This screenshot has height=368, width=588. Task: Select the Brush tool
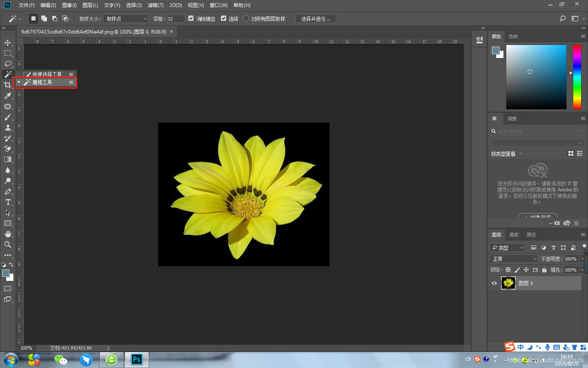7,117
